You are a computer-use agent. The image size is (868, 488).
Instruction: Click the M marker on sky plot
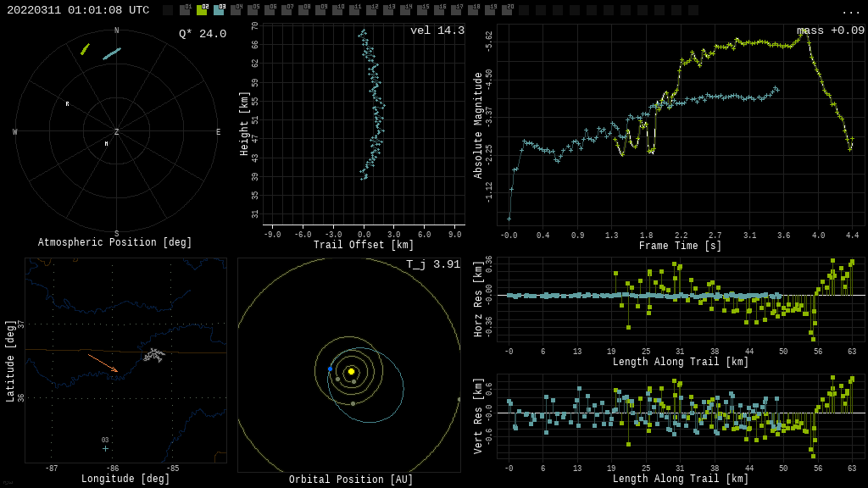coord(106,144)
